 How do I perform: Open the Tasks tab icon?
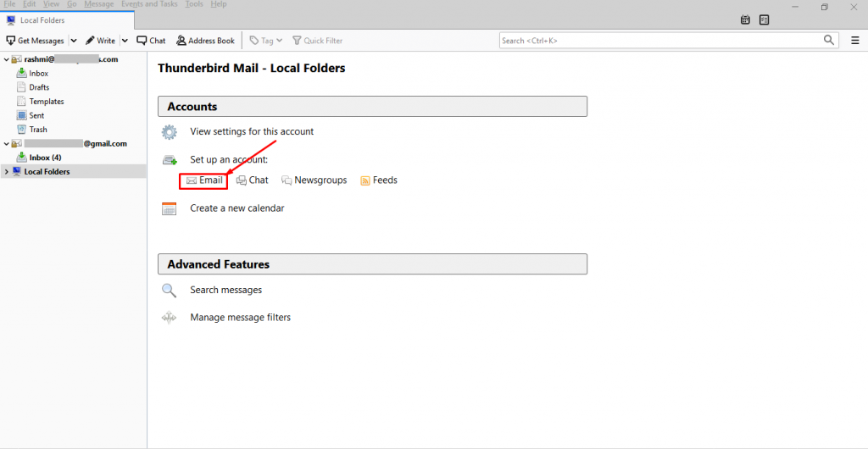tap(764, 19)
